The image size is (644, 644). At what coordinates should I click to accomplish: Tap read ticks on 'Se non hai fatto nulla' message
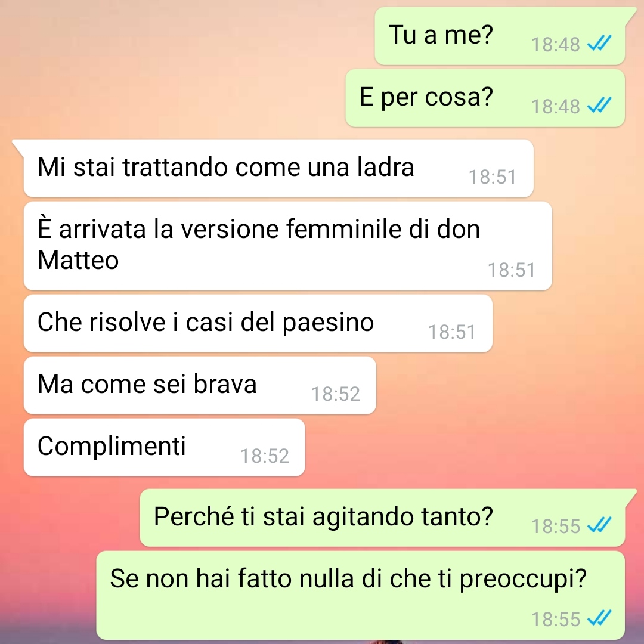point(600,618)
